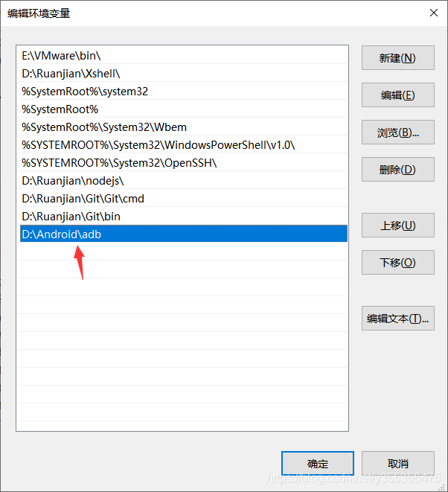Move the entry up with 上移(U)
448x492 pixels.
click(398, 226)
